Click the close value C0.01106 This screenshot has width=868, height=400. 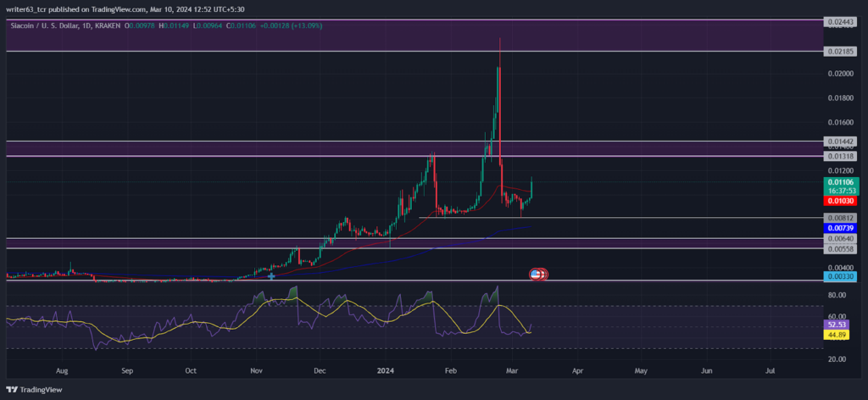click(242, 25)
